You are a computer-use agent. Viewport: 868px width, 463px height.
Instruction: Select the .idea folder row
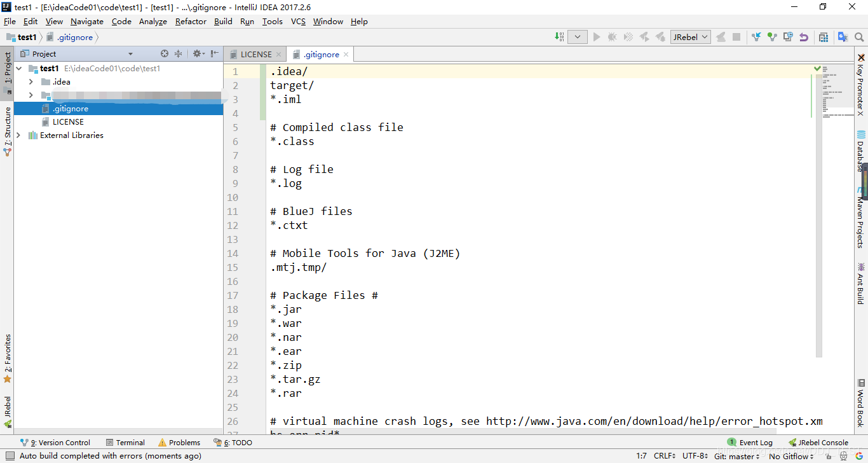(118, 81)
